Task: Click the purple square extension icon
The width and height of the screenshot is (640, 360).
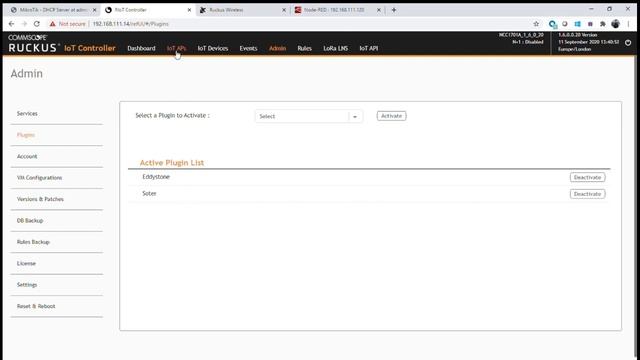Action: pyautogui.click(x=590, y=24)
